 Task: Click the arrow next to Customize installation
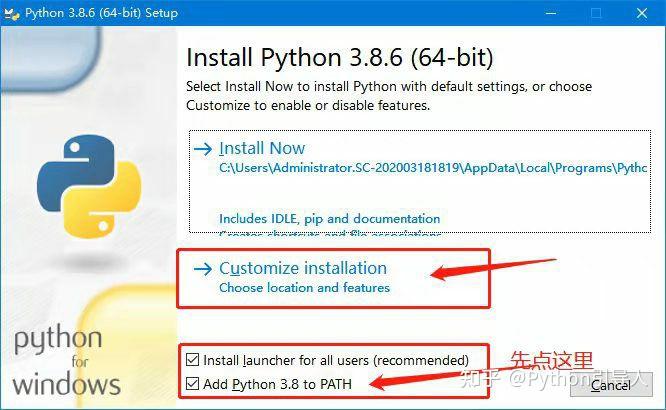(x=203, y=268)
